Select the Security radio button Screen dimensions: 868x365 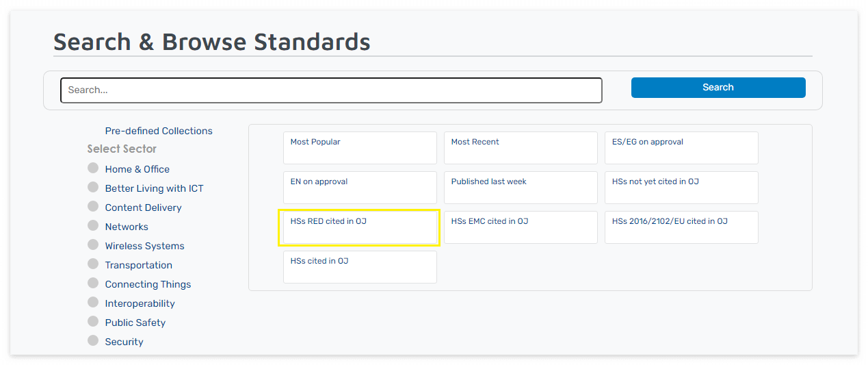tap(93, 340)
